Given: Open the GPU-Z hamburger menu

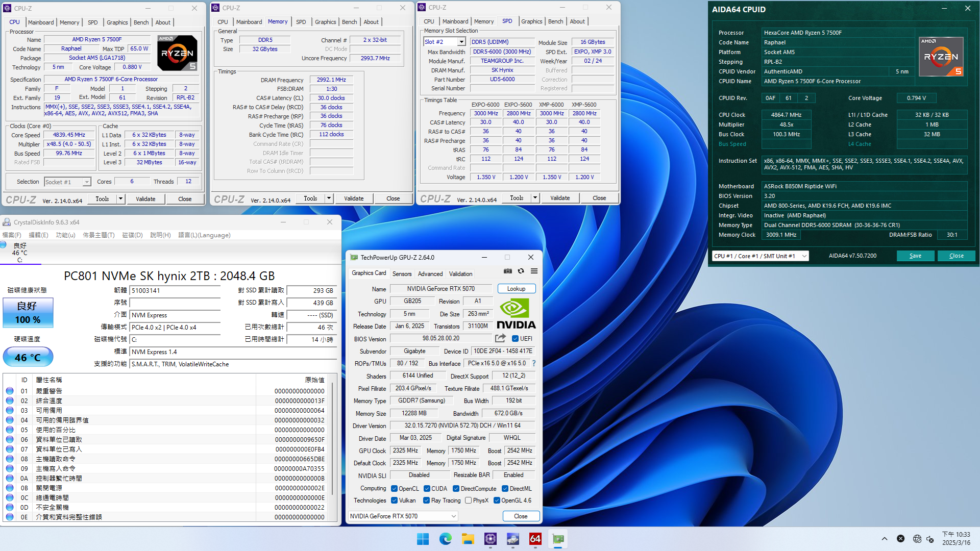Looking at the screenshot, I should pyautogui.click(x=534, y=271).
